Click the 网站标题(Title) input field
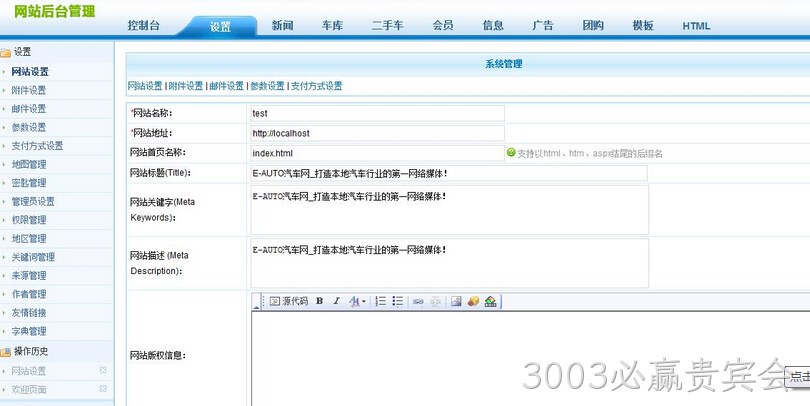Screen dimensions: 810x406 point(449,174)
